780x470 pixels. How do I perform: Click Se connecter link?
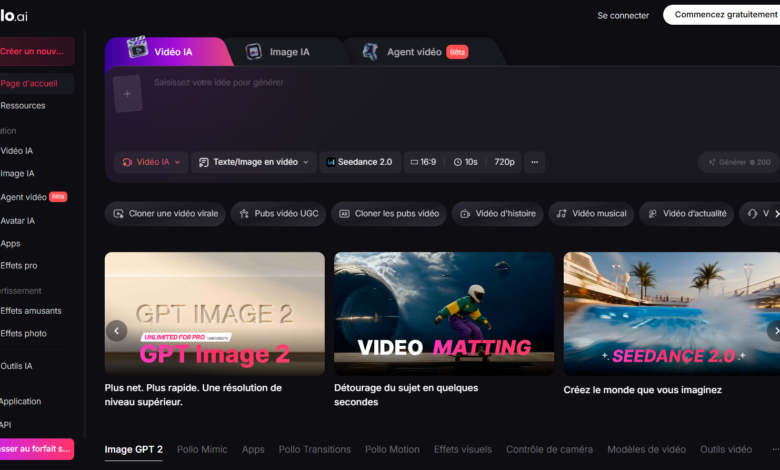coord(623,15)
